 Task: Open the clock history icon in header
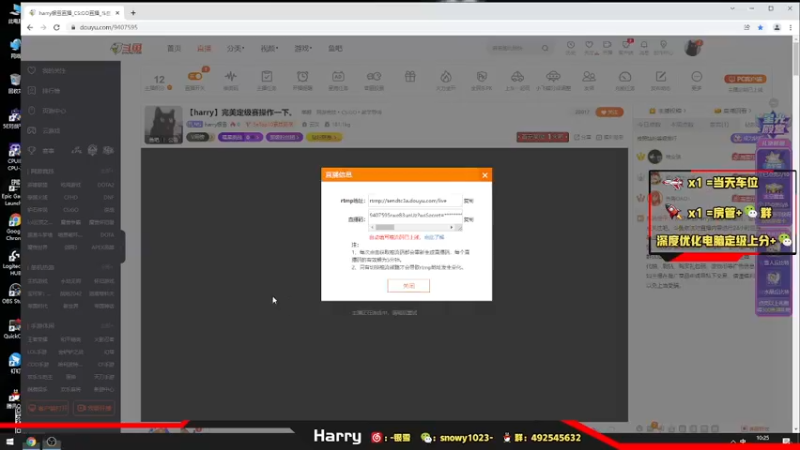click(x=570, y=45)
